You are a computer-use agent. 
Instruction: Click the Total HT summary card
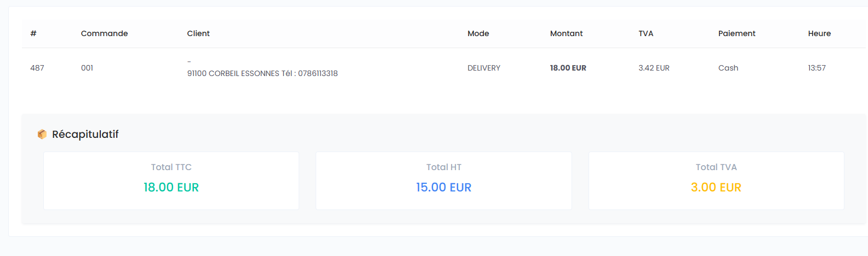pyautogui.click(x=443, y=181)
